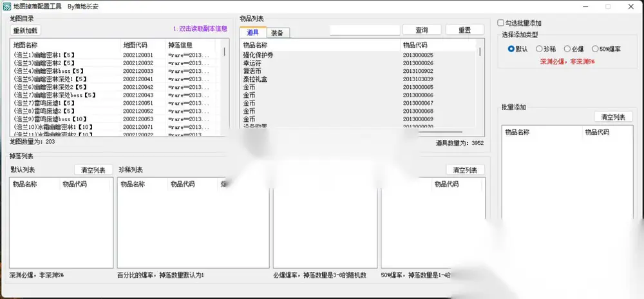
Task: Switch to the 道具 tab
Action: click(252, 32)
